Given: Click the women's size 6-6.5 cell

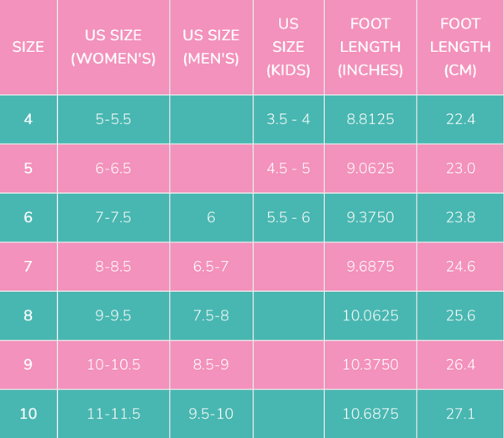Looking at the screenshot, I should pos(113,168).
